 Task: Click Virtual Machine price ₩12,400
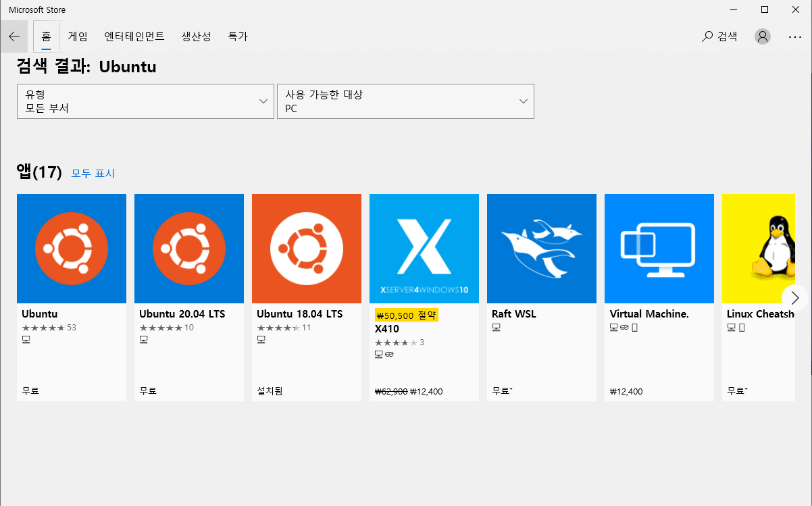[x=626, y=391]
